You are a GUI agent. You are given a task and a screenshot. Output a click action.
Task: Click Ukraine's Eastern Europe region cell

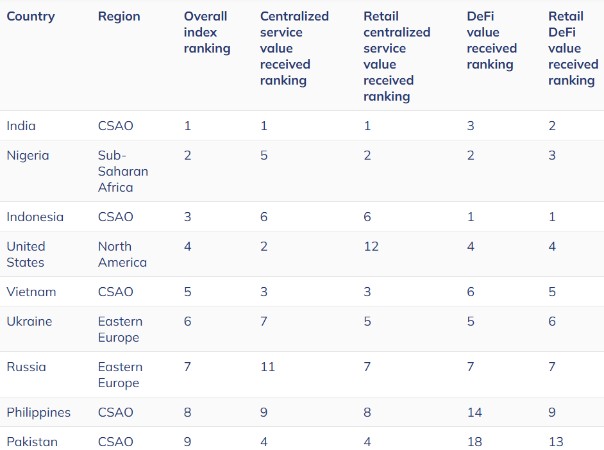[x=120, y=329]
